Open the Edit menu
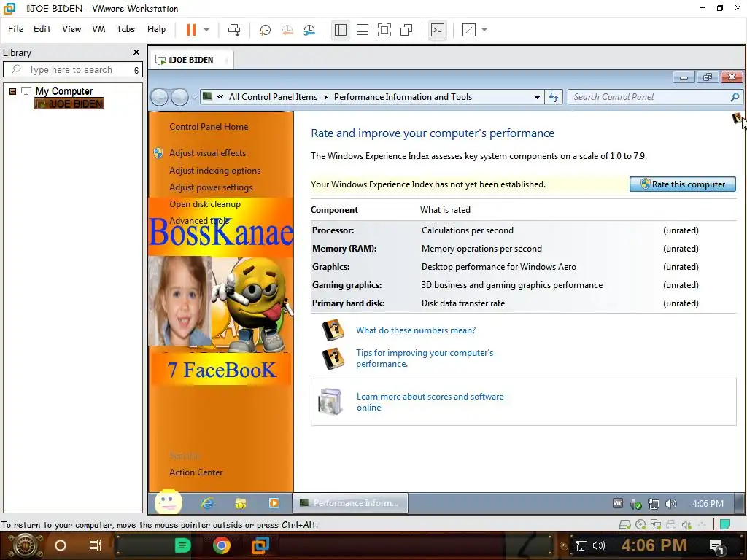 [42, 29]
